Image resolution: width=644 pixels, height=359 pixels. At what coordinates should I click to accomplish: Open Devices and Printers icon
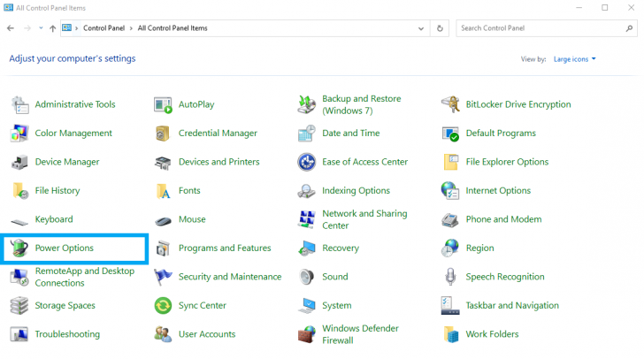[163, 162]
